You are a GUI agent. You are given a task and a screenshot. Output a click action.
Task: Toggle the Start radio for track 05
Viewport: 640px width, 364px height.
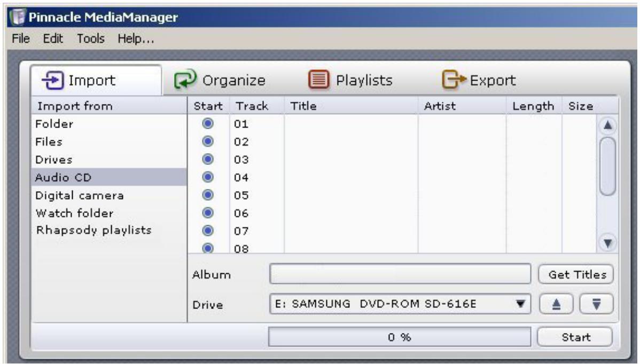pyautogui.click(x=208, y=195)
